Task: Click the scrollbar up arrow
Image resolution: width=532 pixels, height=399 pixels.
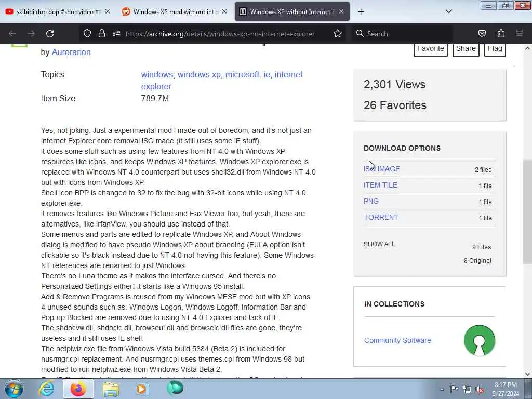Action: (527, 48)
